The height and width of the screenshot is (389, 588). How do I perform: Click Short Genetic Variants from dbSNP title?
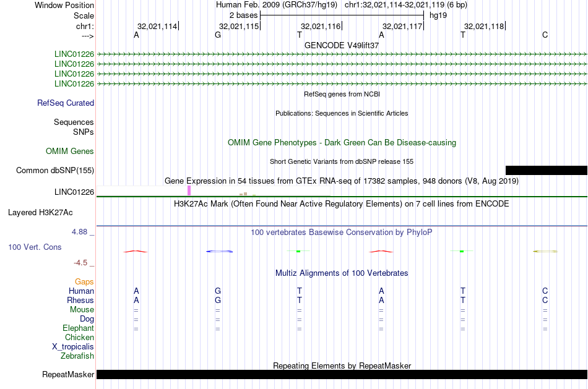coord(342,161)
